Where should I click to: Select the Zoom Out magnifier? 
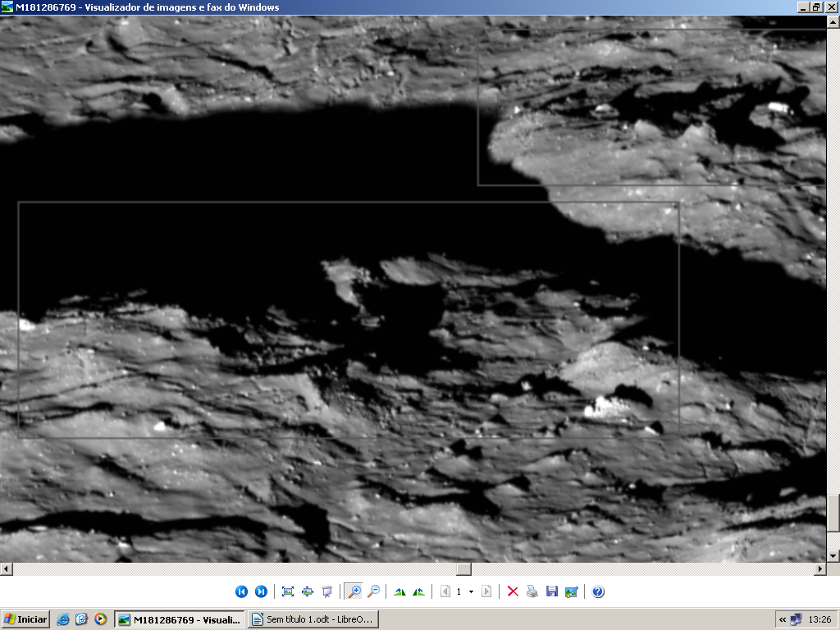[x=373, y=591]
